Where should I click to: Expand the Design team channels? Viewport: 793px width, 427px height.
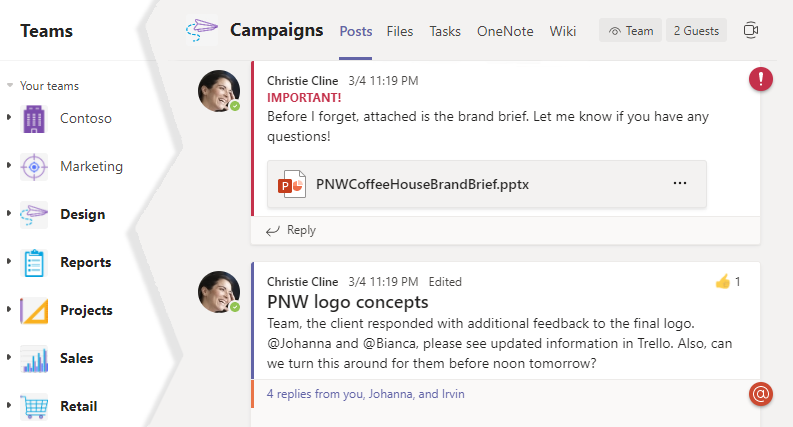(9, 214)
